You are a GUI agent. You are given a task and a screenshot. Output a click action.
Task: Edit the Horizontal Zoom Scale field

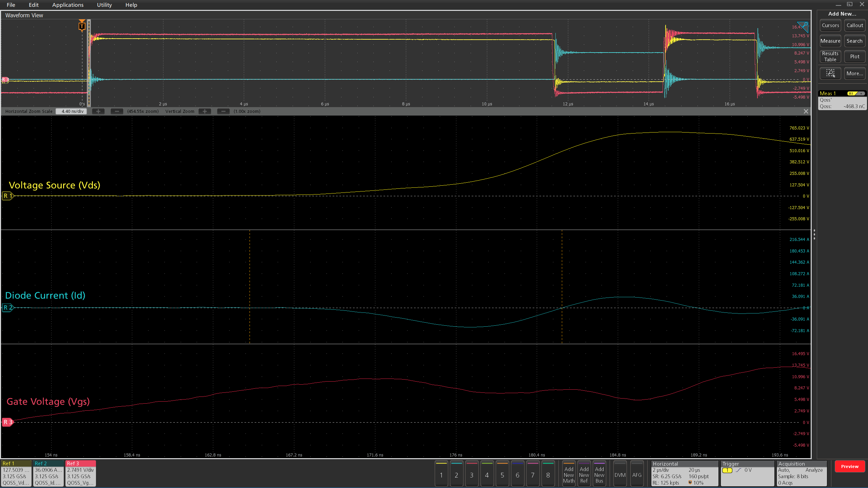72,111
